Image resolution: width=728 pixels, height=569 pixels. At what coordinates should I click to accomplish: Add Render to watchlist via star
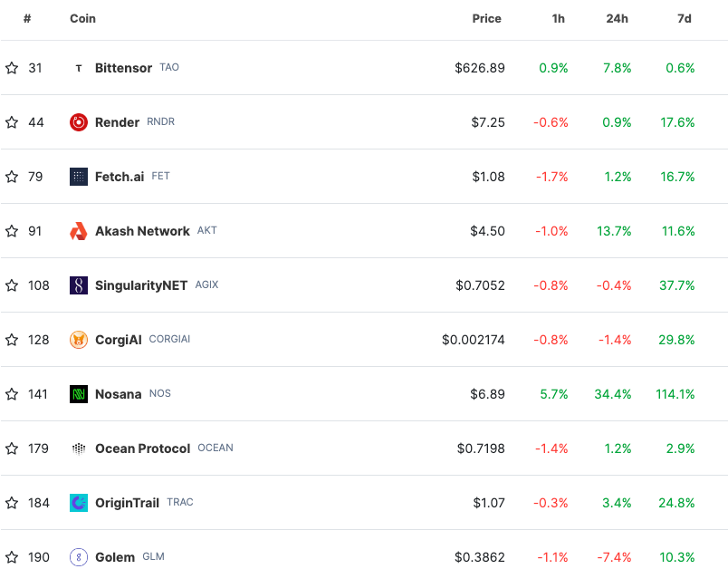[12, 122]
